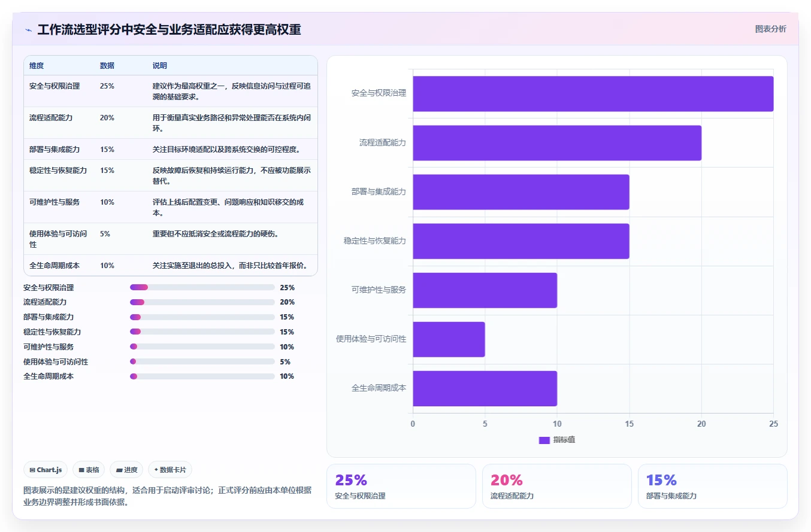Screen dimensions: 811x532
Task: Click 使用体验与可访问性 in the table's first column
Action: point(59,239)
